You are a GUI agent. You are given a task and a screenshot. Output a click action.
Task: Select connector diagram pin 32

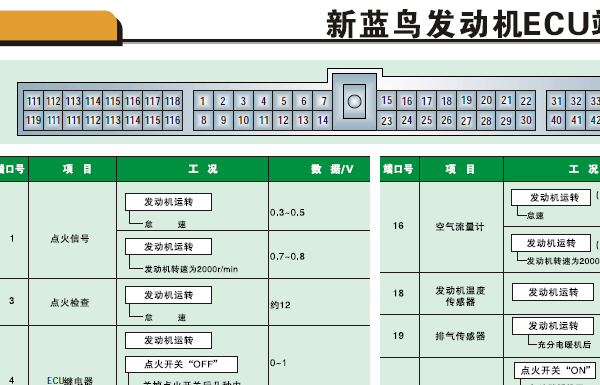pos(576,101)
